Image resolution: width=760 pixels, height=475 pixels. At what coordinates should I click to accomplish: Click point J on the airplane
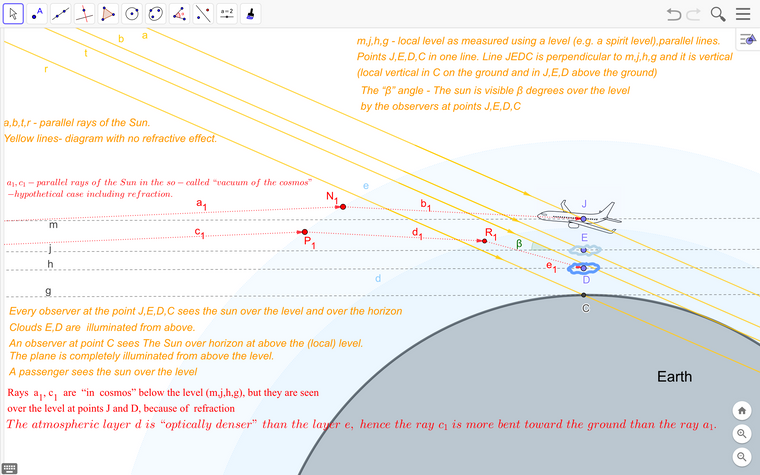point(584,219)
